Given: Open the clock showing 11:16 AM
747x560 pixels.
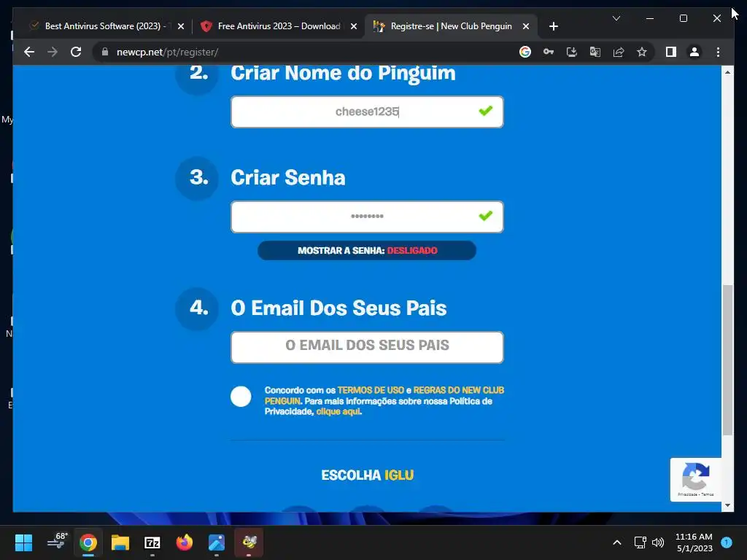Looking at the screenshot, I should [x=694, y=542].
